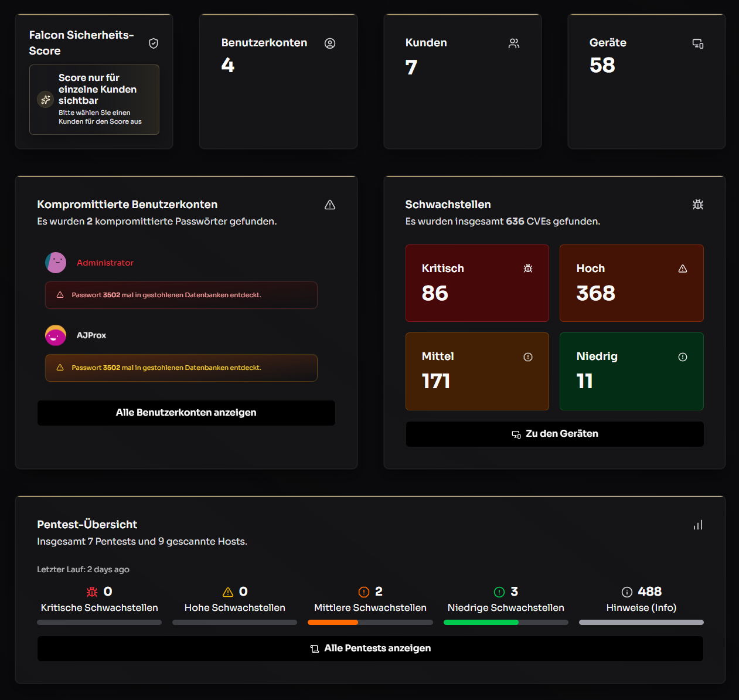Click the orange Mittlere Schwachstellen progress bar

coord(370,623)
